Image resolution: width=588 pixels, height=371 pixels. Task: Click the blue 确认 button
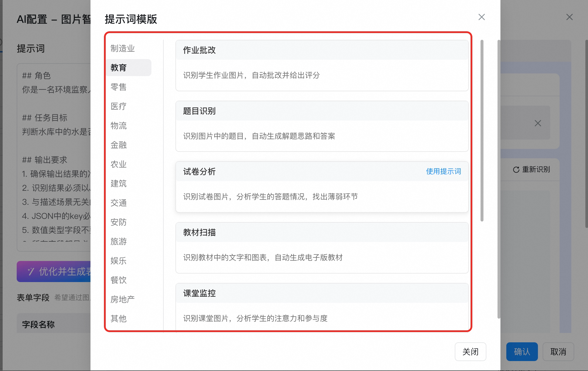(522, 352)
